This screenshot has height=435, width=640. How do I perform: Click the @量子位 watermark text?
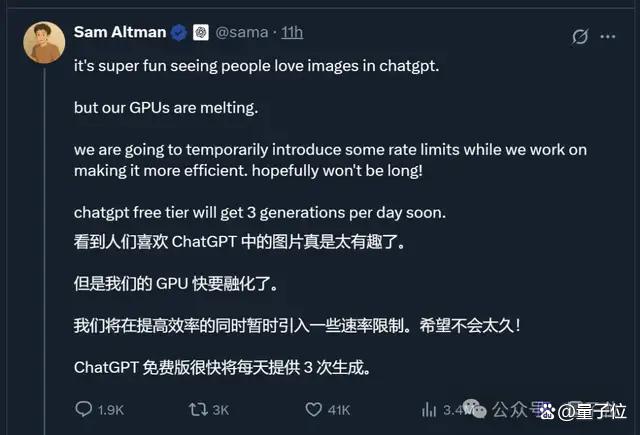pos(592,411)
